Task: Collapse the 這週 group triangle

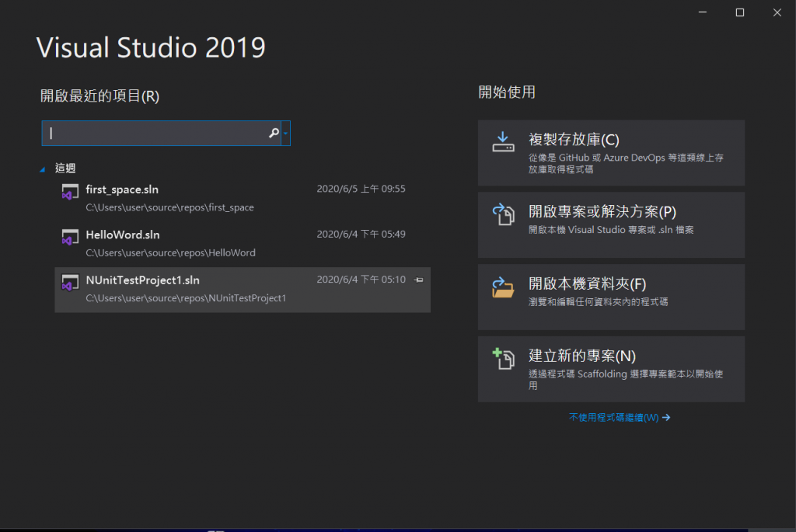Action: 43,169
